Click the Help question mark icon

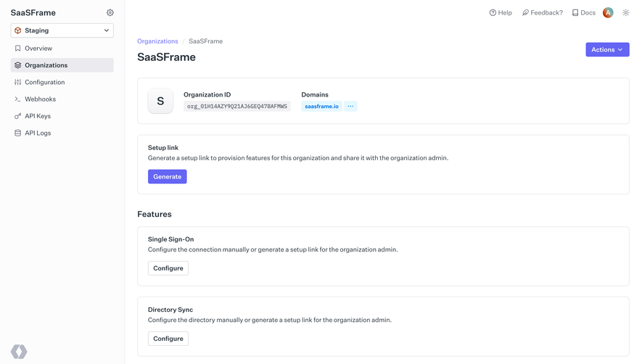click(x=493, y=13)
